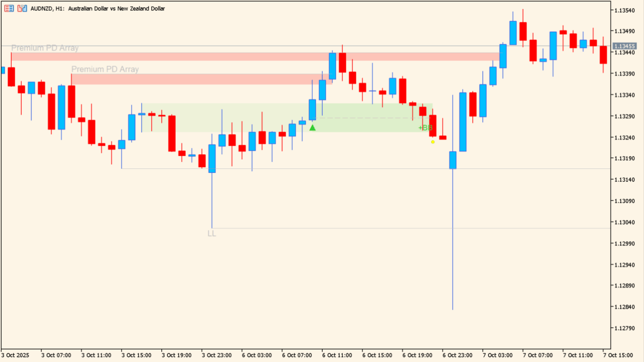
Task: Click the current price tag 1.13455
Action: pyautogui.click(x=624, y=45)
